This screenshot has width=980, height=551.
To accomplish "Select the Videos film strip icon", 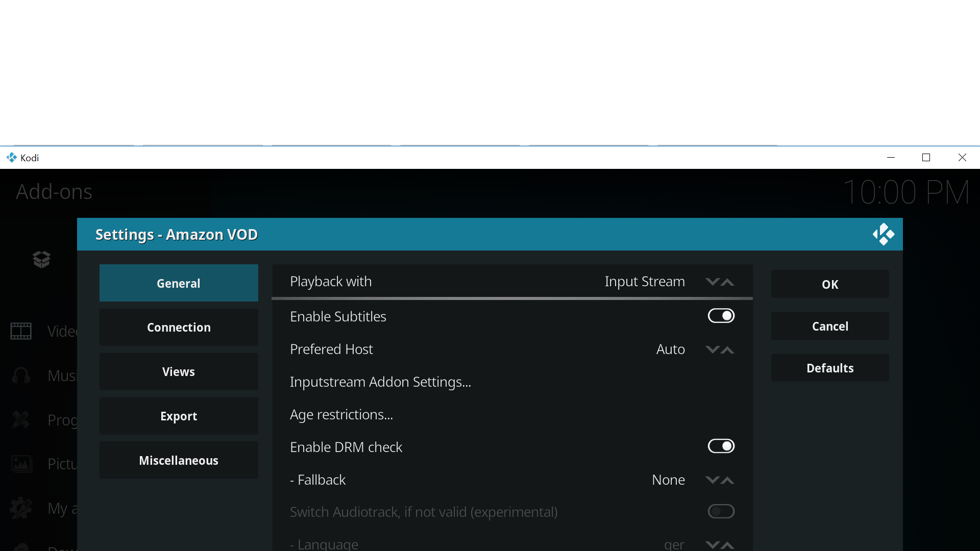I will tap(21, 331).
